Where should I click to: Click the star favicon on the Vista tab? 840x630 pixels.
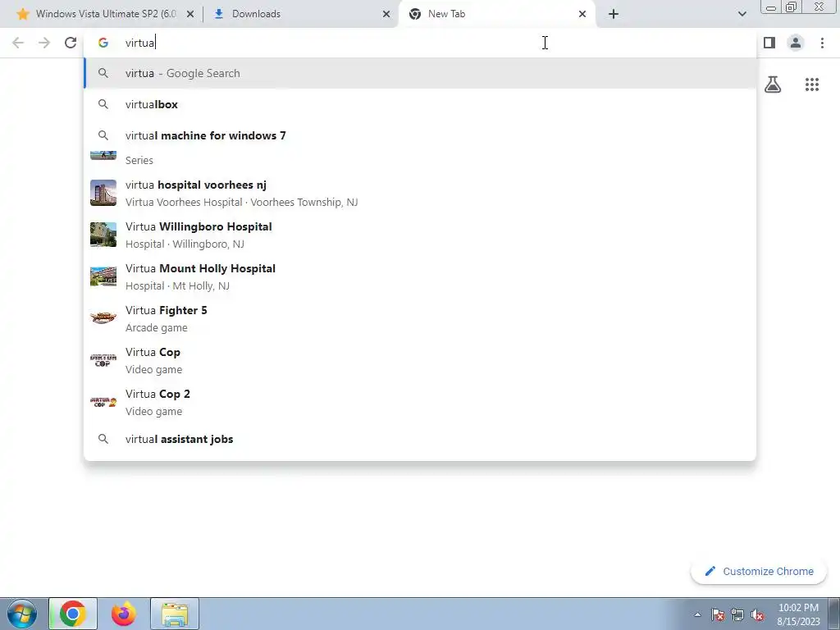[22, 14]
